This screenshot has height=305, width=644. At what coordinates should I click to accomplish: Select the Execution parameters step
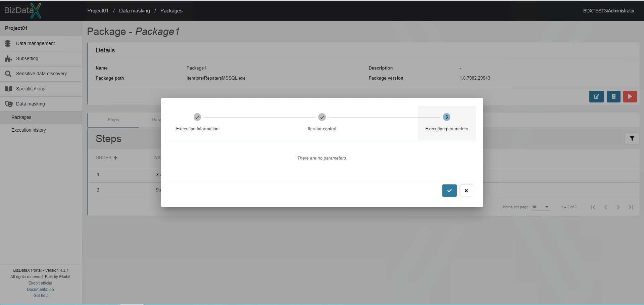447,123
